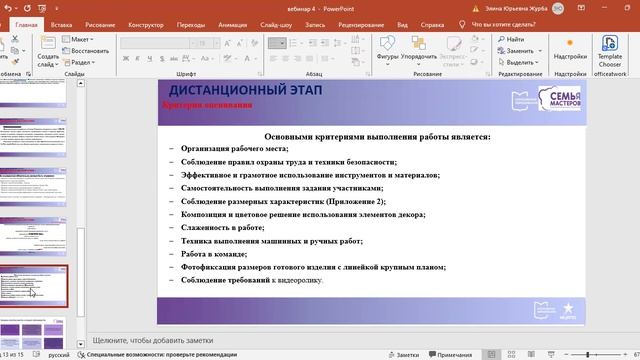Click the Copy icon in the clipboard group
Image resolution: width=640 pixels, height=360 pixels.
click(x=15, y=51)
